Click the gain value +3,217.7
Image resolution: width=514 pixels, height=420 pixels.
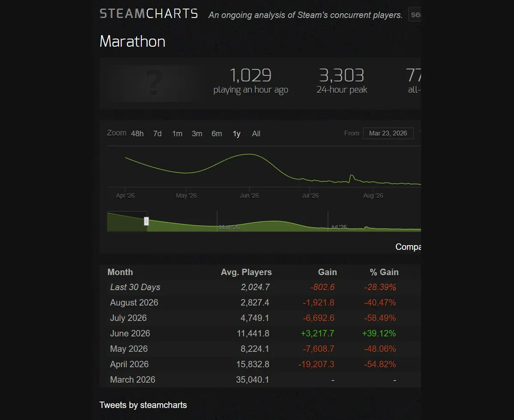pos(317,333)
